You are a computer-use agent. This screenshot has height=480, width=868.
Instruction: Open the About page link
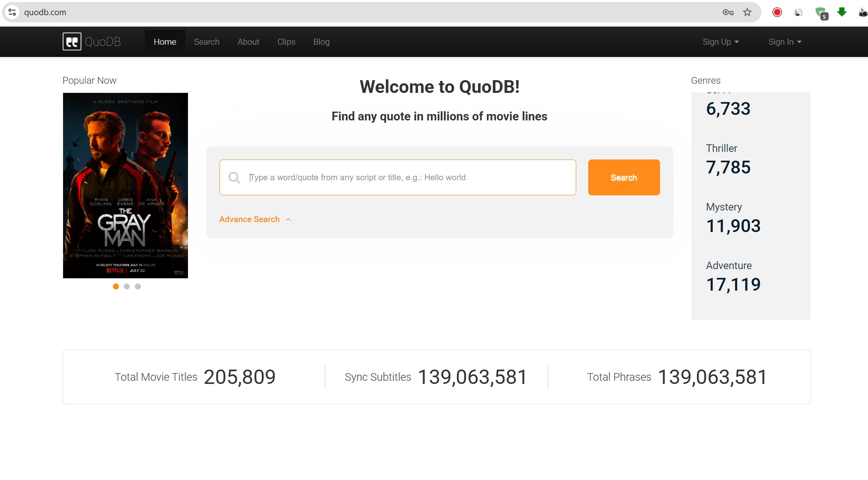[248, 42]
